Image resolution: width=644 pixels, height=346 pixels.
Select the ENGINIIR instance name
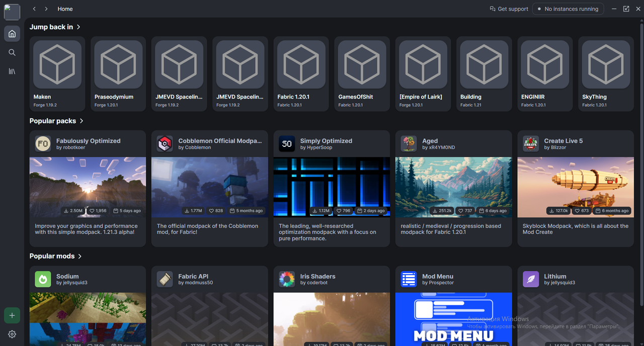point(533,97)
